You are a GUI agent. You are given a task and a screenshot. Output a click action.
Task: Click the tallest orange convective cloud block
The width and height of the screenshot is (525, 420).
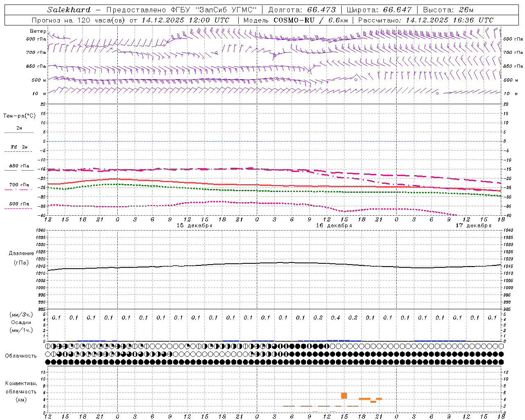[x=344, y=396]
